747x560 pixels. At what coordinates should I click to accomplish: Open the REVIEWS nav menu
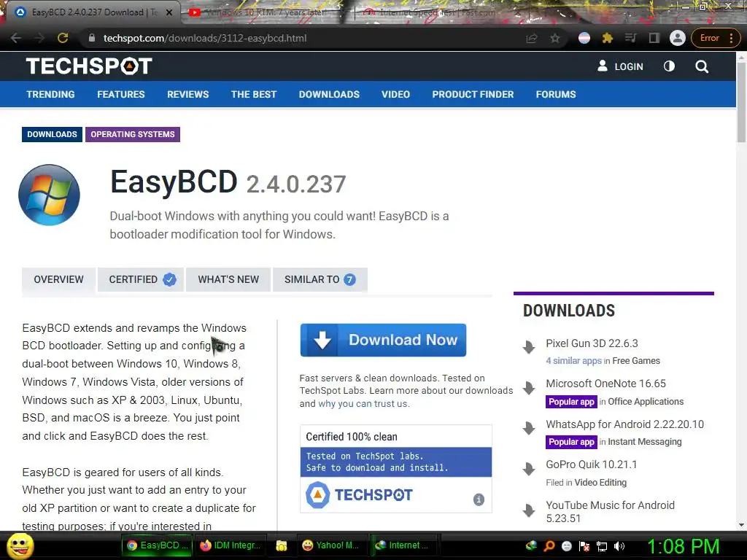coord(187,94)
